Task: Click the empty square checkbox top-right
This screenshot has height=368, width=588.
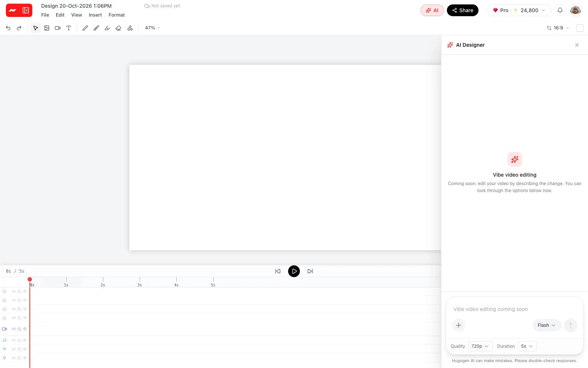Action: pyautogui.click(x=580, y=28)
